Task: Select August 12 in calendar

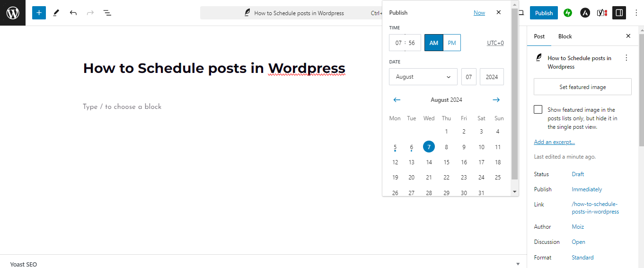Action: click(x=395, y=162)
